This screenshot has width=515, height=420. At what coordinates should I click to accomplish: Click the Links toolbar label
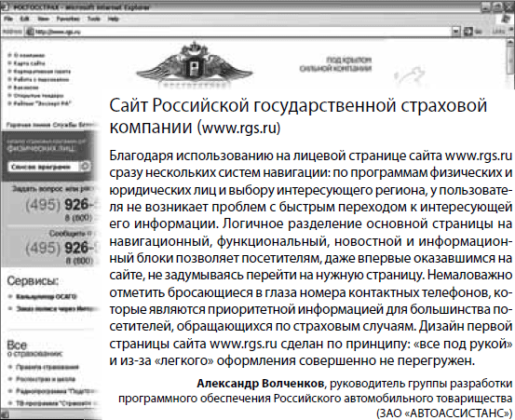pyautogui.click(x=498, y=32)
